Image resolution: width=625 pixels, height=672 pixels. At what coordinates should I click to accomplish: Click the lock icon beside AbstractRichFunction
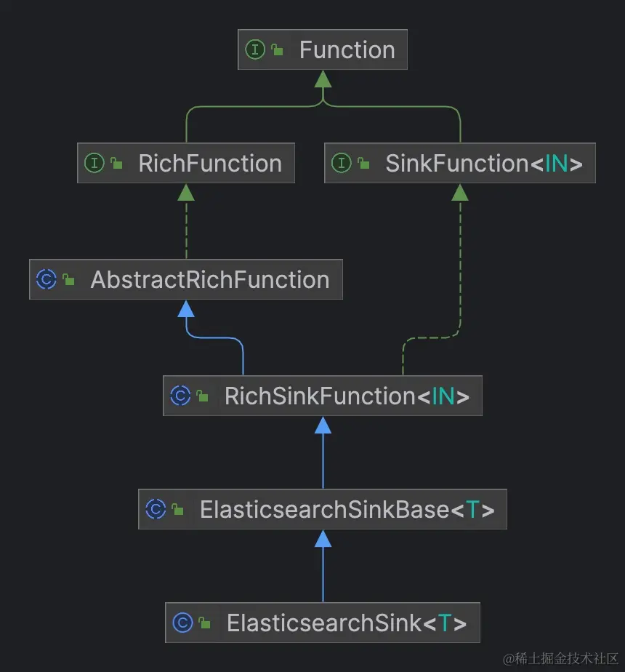[x=68, y=280]
